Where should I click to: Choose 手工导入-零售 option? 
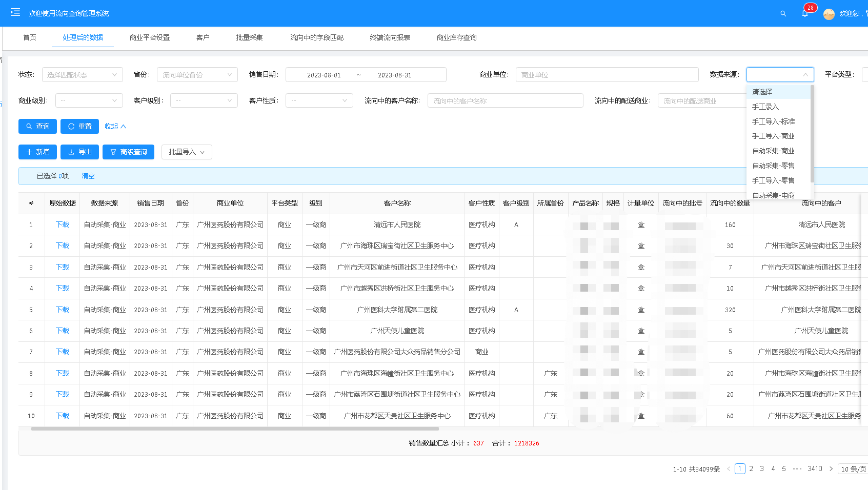tap(778, 180)
